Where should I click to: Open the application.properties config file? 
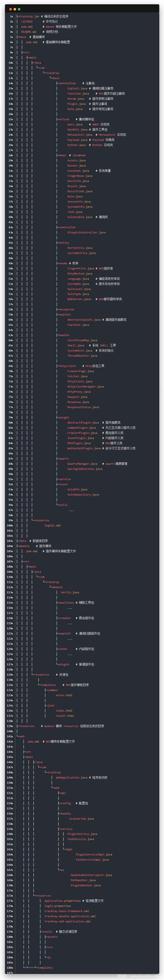coord(62,900)
